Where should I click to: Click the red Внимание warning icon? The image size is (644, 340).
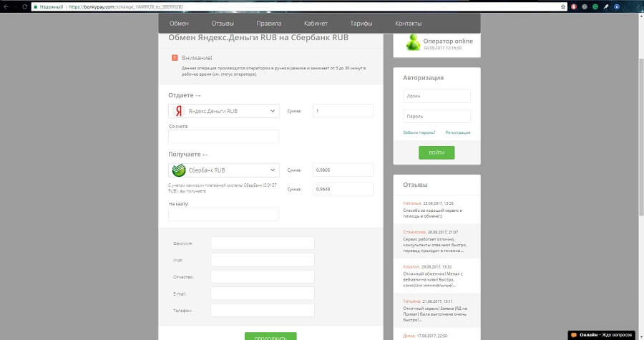tap(175, 58)
